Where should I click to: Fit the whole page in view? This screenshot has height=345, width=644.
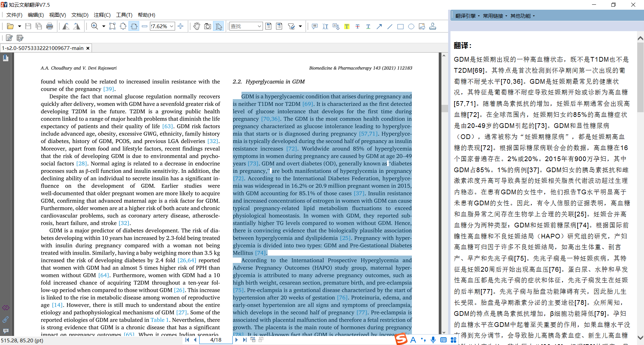(123, 26)
